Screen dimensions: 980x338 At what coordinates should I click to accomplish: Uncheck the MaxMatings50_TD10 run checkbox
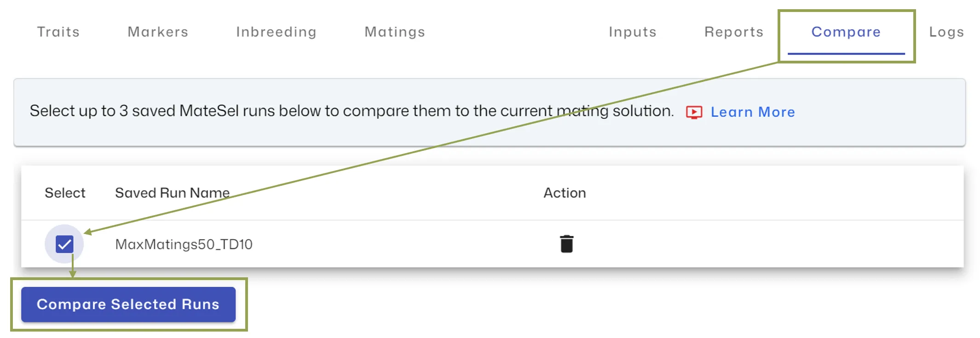coord(64,244)
